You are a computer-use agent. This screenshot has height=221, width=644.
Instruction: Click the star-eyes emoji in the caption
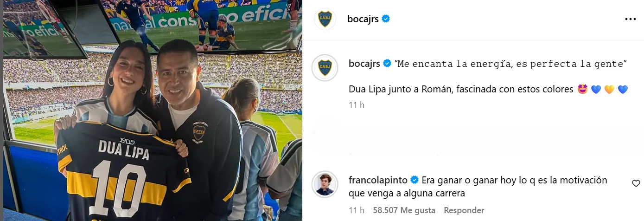coord(583,89)
